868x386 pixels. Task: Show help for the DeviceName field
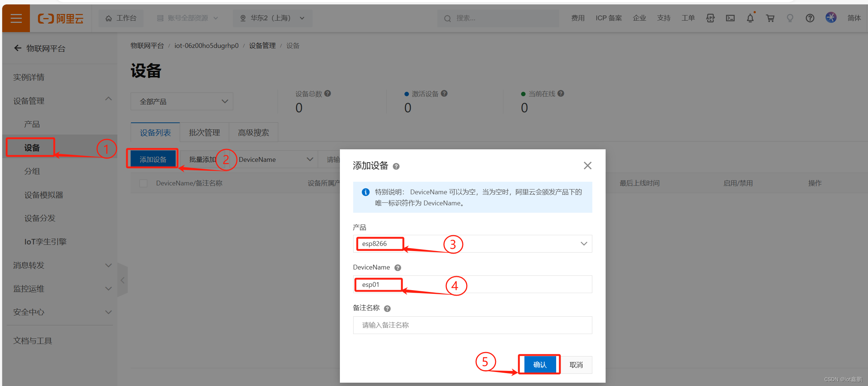397,268
